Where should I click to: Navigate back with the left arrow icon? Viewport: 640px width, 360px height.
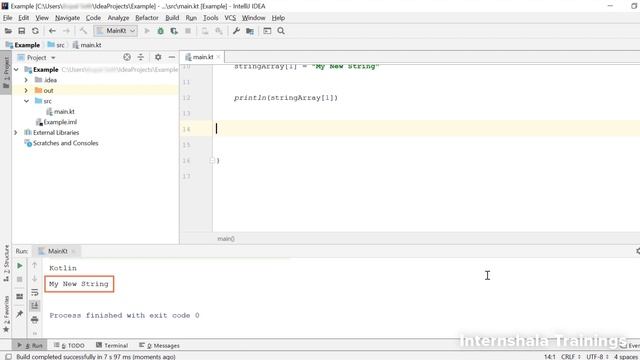(52, 31)
